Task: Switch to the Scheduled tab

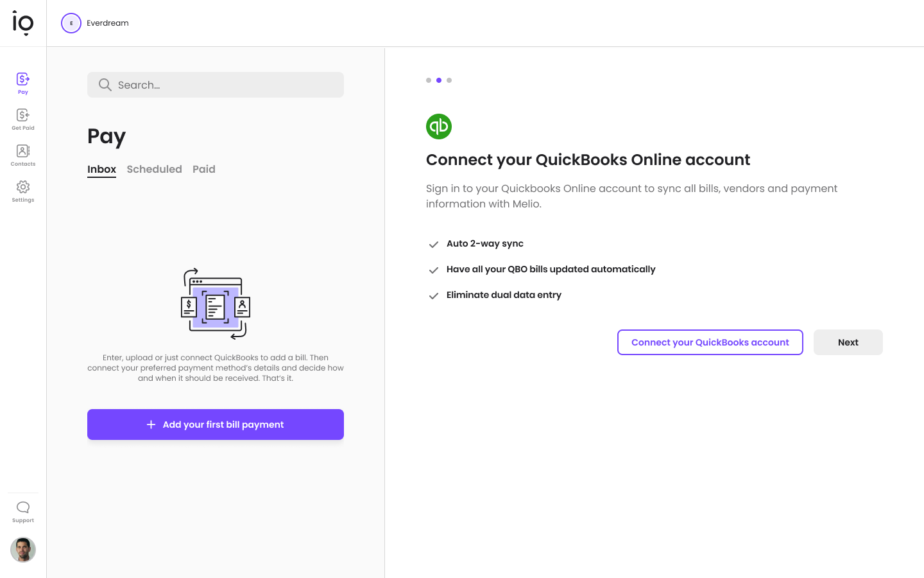Action: point(154,169)
